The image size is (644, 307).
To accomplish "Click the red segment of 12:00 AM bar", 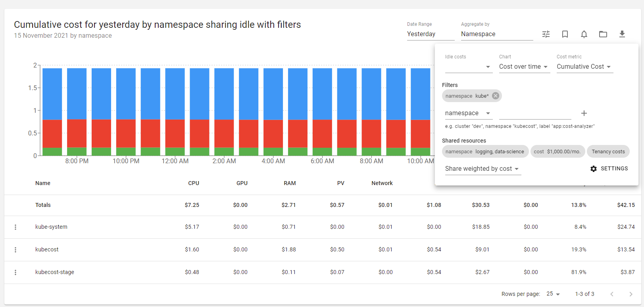I will pyautogui.click(x=175, y=133).
